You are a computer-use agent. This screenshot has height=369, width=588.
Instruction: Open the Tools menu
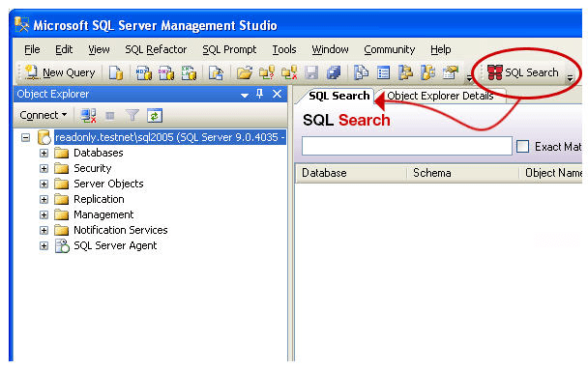pyautogui.click(x=284, y=49)
